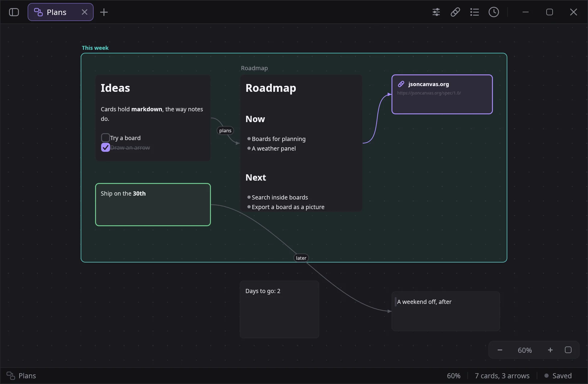Select the Plans tab
Viewport: 588px width, 384px height.
coord(61,12)
